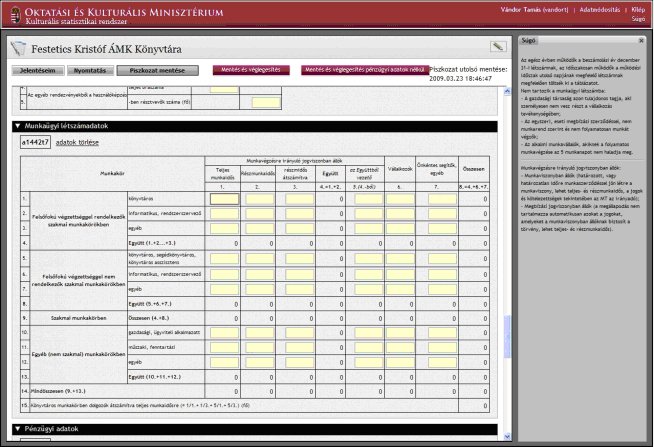Click the ministry coat of arms logo
This screenshot has height=447, width=654.
coord(15,15)
